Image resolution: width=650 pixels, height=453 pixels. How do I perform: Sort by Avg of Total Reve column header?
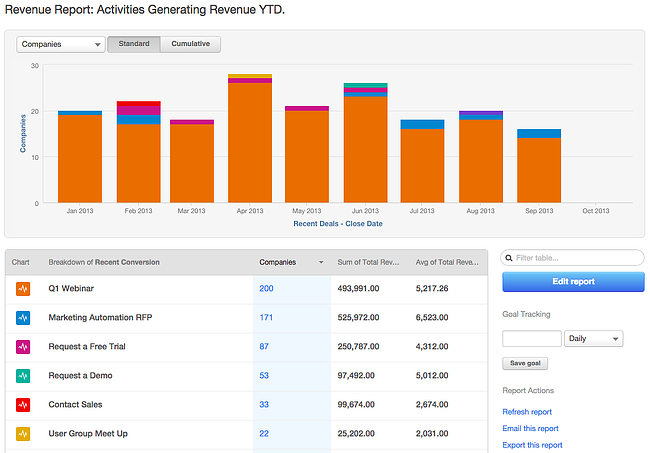(447, 262)
